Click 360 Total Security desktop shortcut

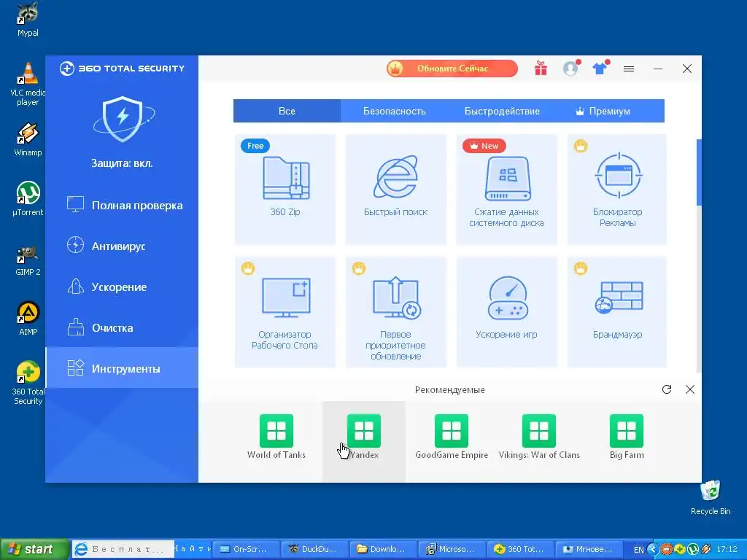tap(28, 384)
